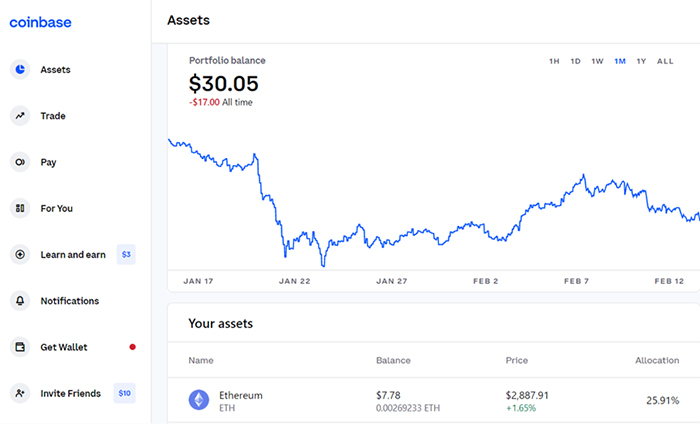This screenshot has height=424, width=700.
Task: Go to Pay in the sidebar
Action: [48, 162]
